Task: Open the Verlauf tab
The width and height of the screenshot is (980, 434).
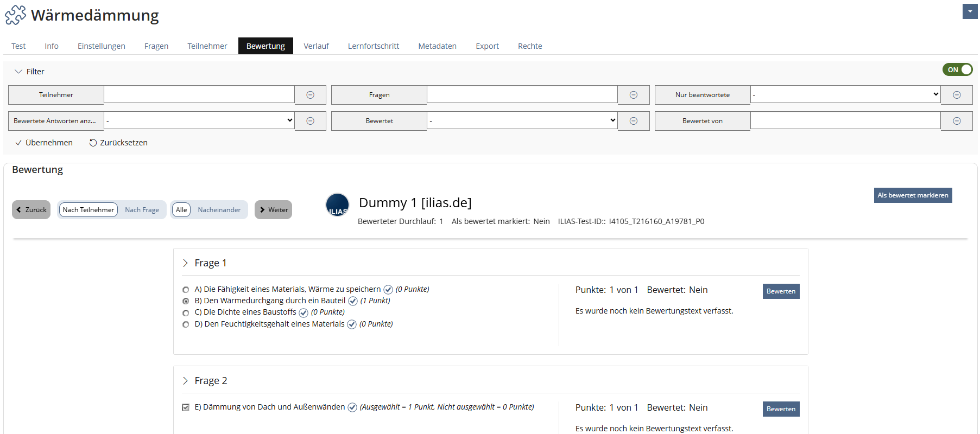Action: [x=317, y=46]
